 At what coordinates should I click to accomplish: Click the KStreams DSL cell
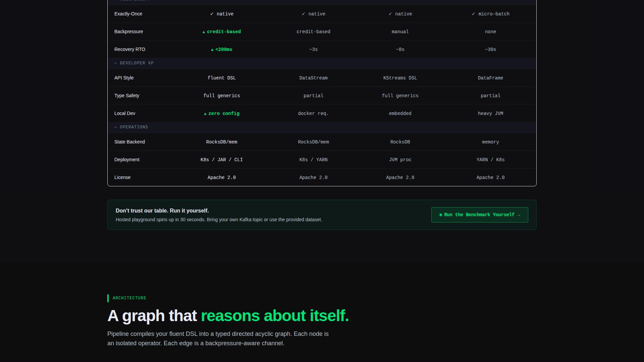[x=400, y=78]
